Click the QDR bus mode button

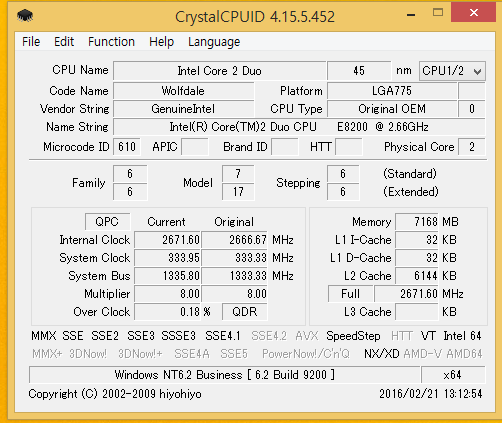(x=245, y=312)
